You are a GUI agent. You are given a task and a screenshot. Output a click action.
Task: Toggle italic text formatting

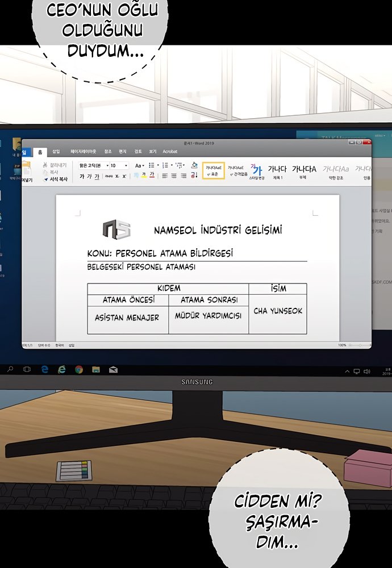tap(89, 176)
